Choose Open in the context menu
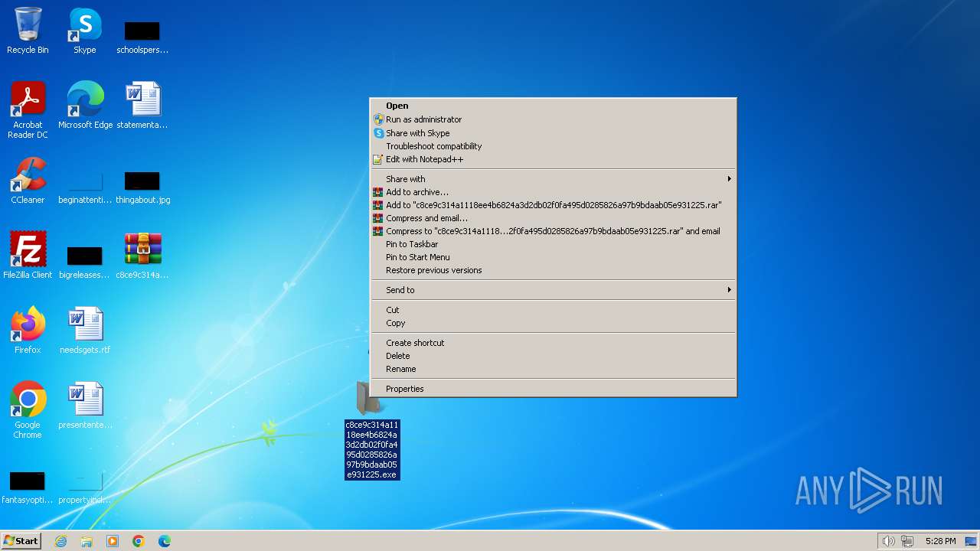The width and height of the screenshot is (980, 551). click(553, 106)
